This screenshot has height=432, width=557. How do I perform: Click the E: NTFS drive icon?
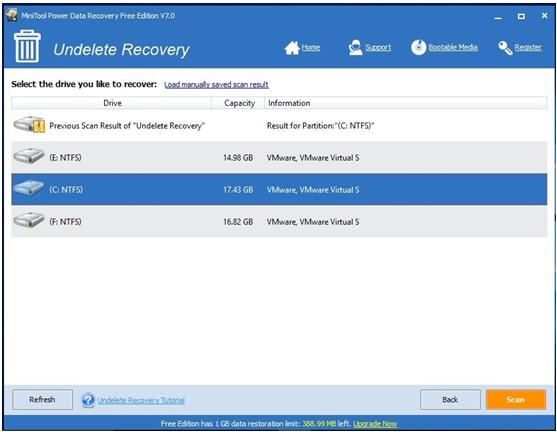click(x=29, y=156)
